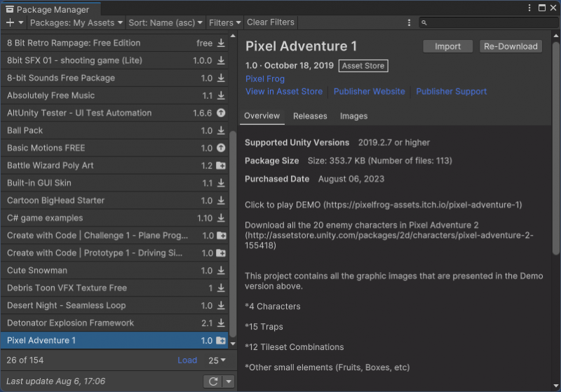Click download icon for Detonator Explosion Framework
Screen dimensions: 561x392
(221, 323)
